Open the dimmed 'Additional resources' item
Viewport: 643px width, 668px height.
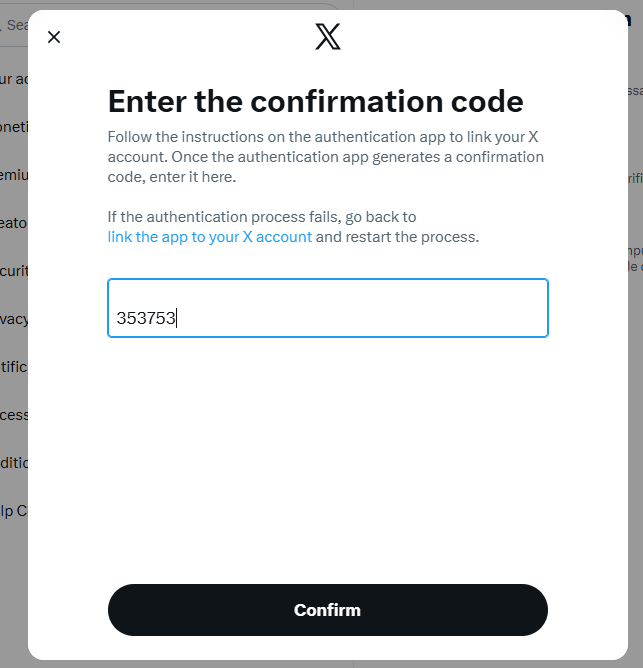14,463
